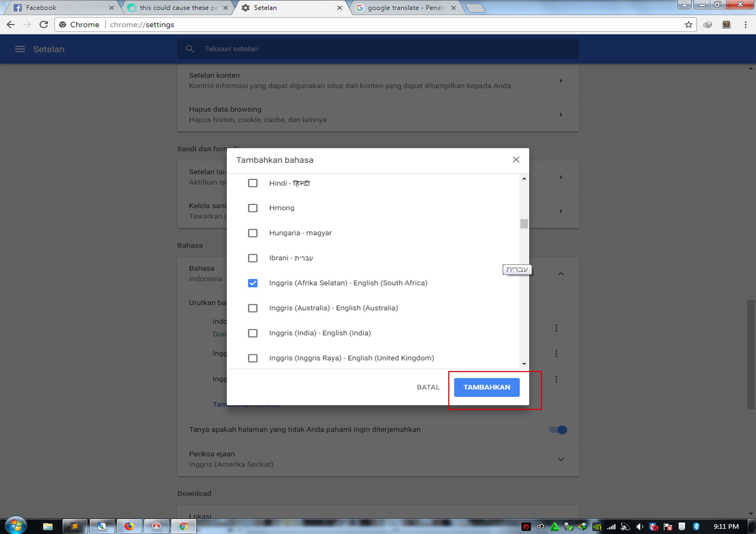Viewport: 756px width, 534px height.
Task: Open the Setelan hamburger menu
Action: pyautogui.click(x=20, y=49)
